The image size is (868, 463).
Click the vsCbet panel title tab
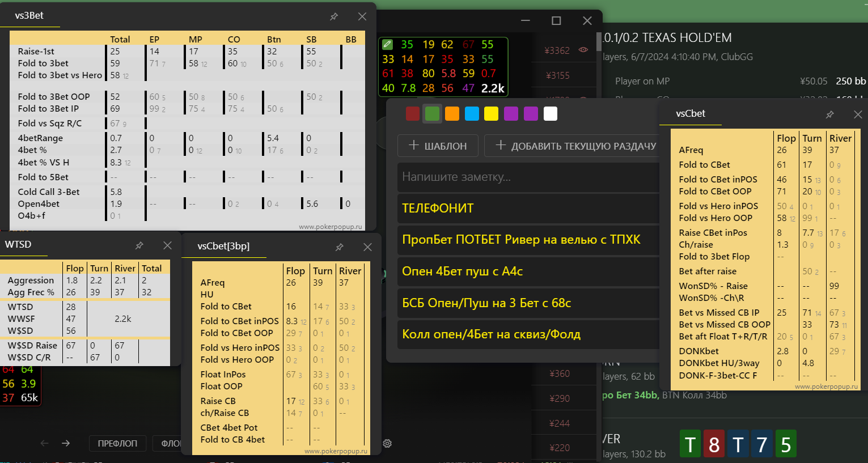click(691, 113)
